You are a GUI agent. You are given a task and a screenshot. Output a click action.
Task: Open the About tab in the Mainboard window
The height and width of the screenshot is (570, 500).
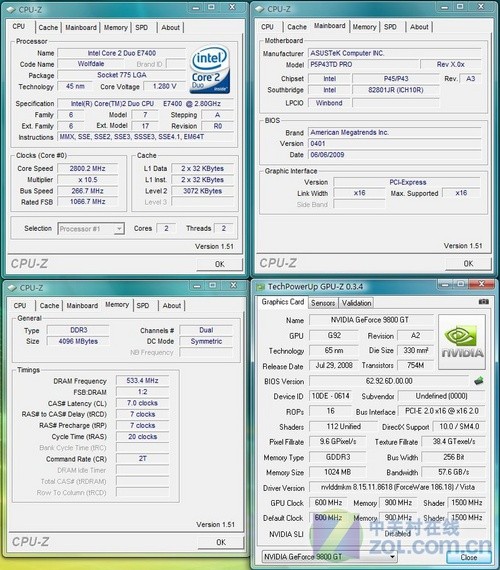[419, 27]
